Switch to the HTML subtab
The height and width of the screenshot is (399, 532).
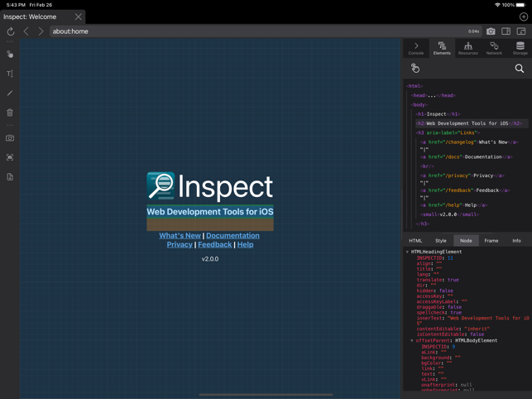(415, 240)
